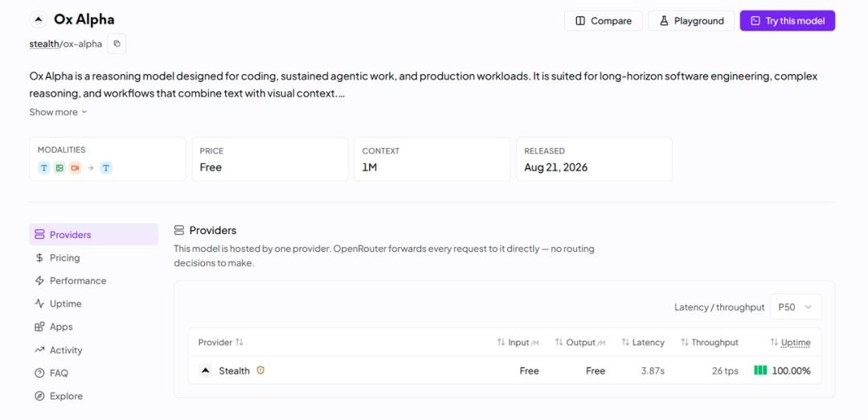Sort providers by Latency
The image size is (868, 420).
pyautogui.click(x=643, y=343)
